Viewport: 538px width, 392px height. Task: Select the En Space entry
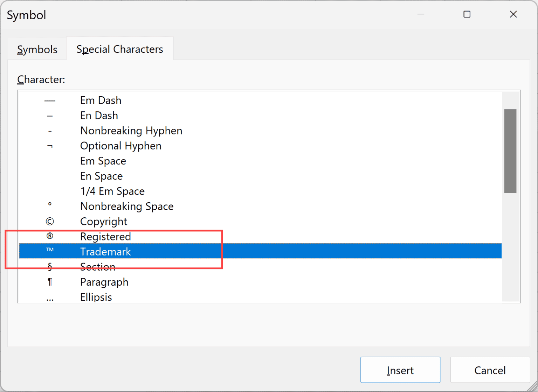(x=101, y=176)
